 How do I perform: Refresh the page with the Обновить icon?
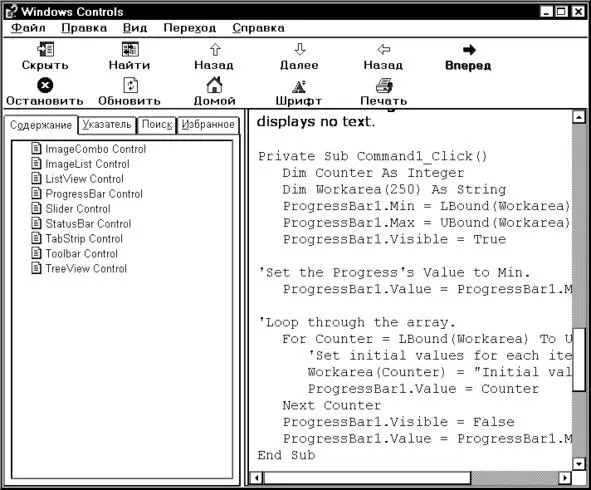[x=130, y=85]
